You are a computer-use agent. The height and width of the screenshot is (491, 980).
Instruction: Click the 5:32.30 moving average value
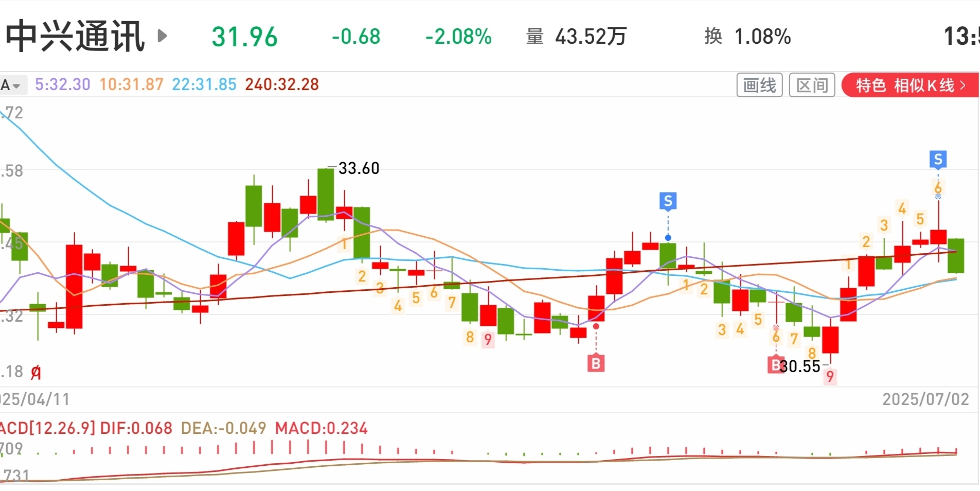click(x=62, y=84)
